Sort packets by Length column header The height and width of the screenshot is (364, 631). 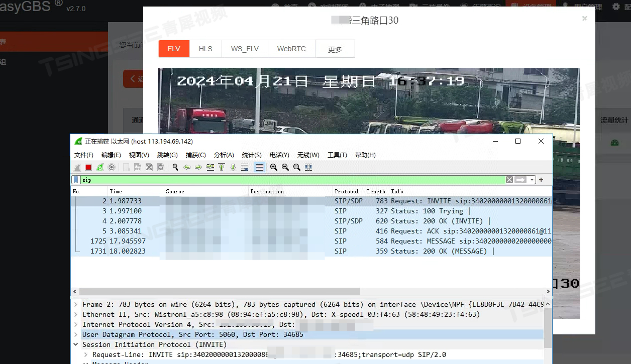[x=376, y=191]
